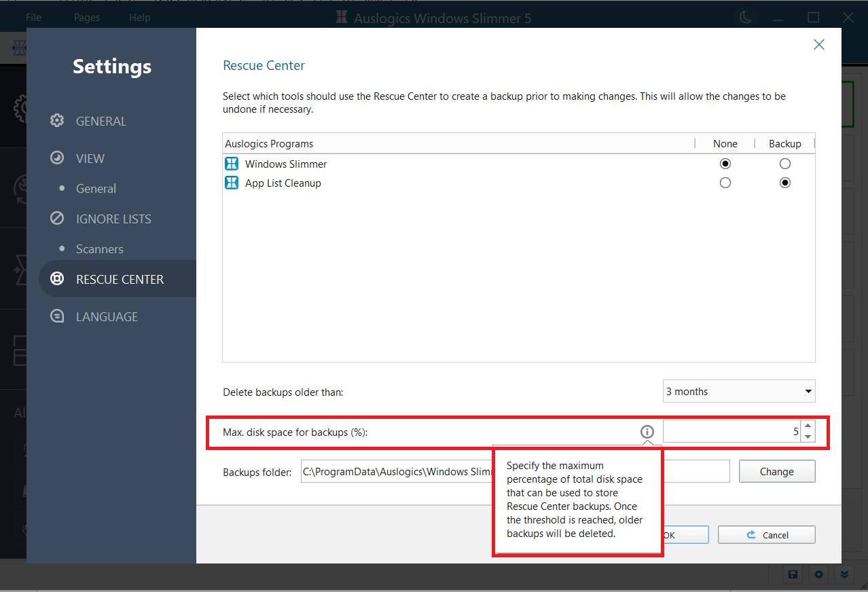Click the Windows Slimmer program icon
This screenshot has height=592, width=868.
[x=232, y=164]
